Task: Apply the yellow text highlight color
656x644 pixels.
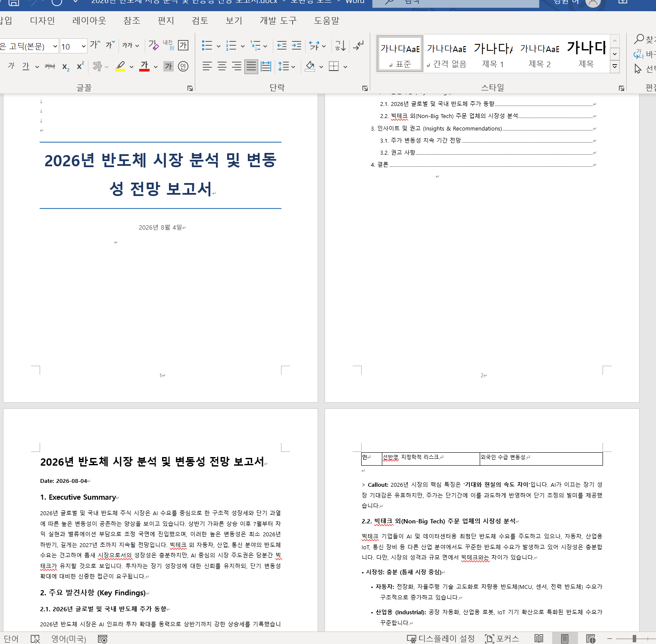Action: click(120, 66)
